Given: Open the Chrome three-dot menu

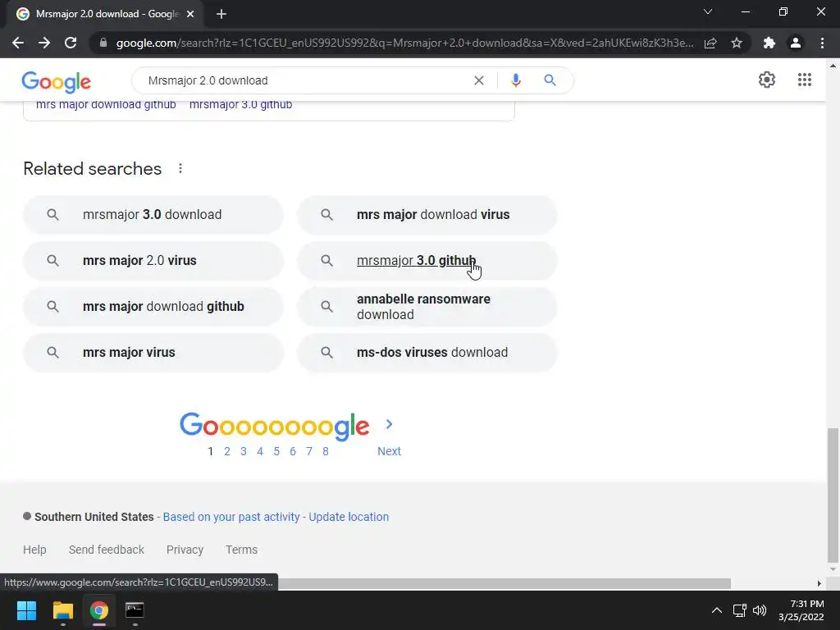Looking at the screenshot, I should coord(822,43).
